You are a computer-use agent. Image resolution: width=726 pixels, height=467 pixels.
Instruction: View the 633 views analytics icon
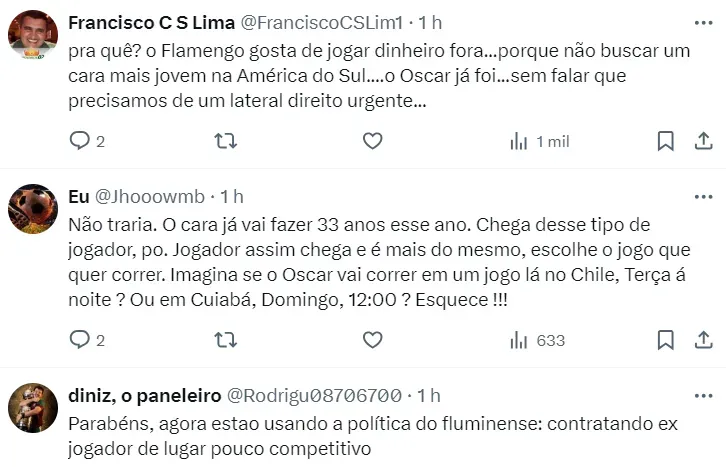click(519, 340)
